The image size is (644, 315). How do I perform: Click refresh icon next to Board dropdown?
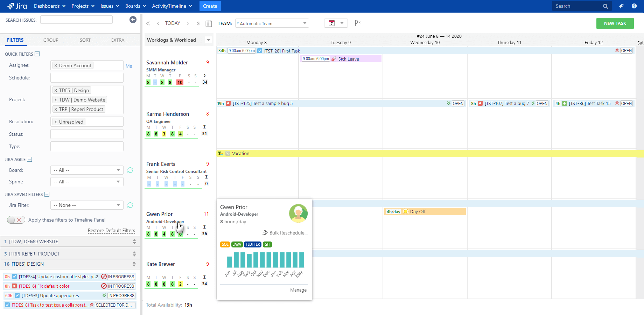130,170
